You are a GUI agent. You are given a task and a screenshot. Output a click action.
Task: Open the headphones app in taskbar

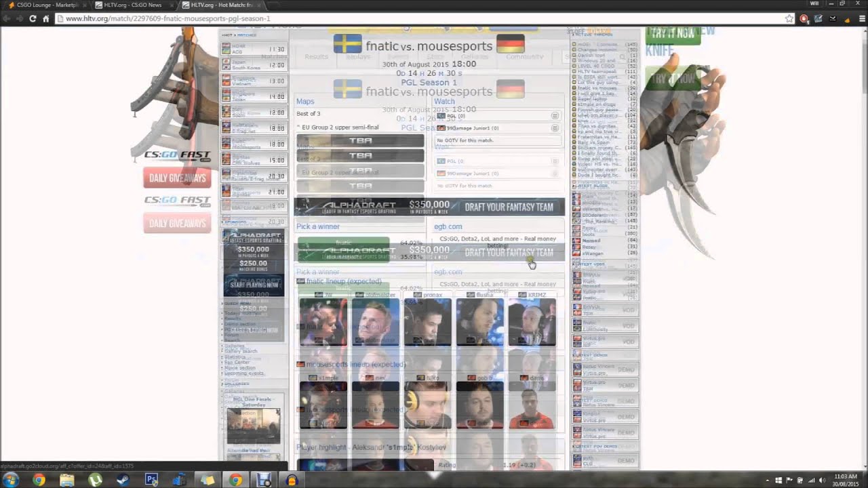pyautogui.click(x=292, y=480)
